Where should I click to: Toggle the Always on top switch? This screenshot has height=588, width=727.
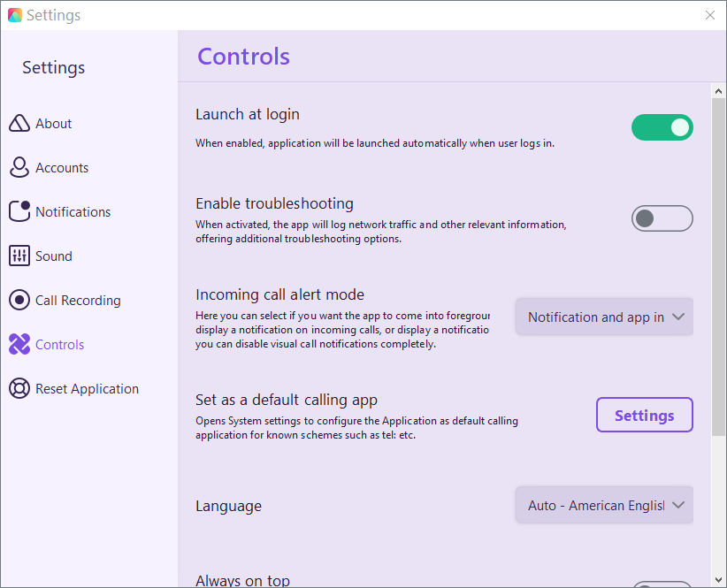coord(662,584)
